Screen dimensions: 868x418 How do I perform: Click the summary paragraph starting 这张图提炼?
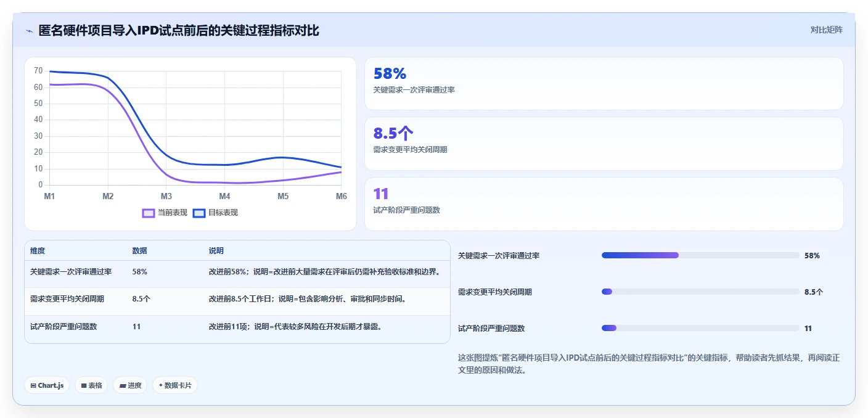pyautogui.click(x=649, y=364)
